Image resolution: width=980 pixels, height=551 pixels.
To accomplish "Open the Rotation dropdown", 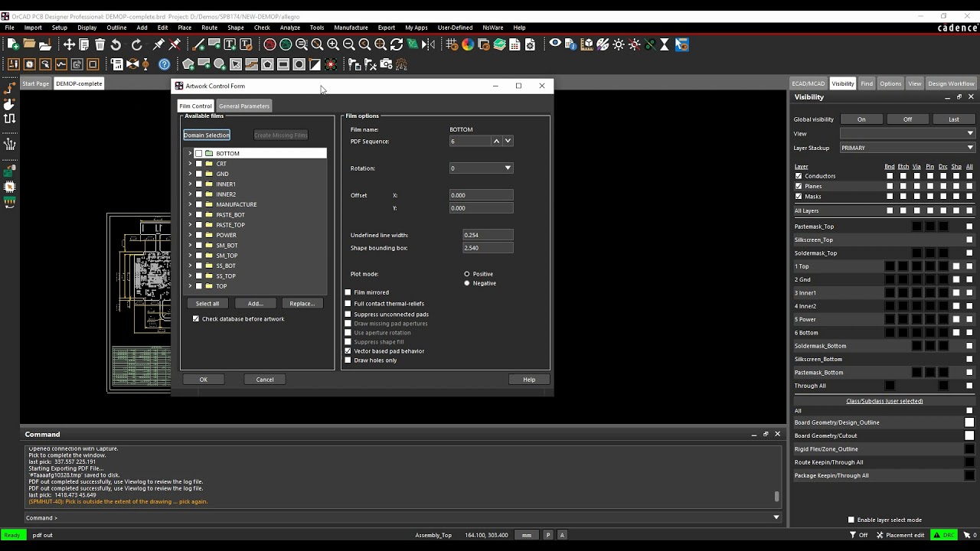I will tap(507, 168).
